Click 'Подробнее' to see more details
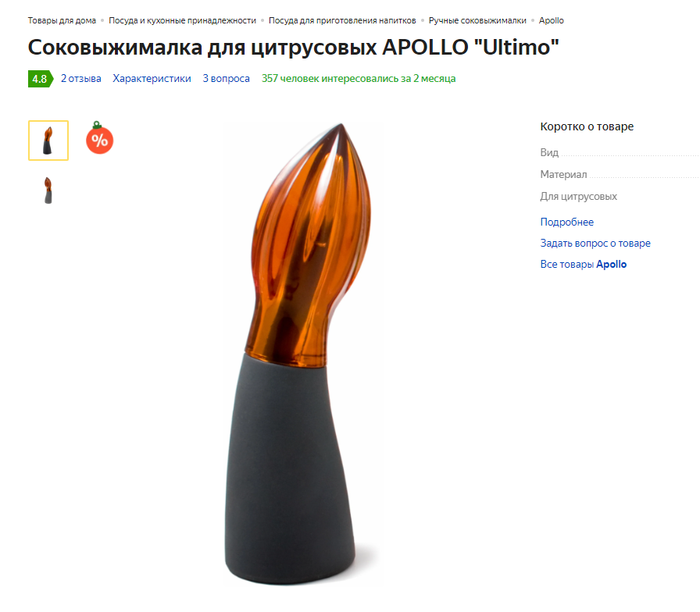Viewport: 700px width, 612px height. [x=567, y=222]
